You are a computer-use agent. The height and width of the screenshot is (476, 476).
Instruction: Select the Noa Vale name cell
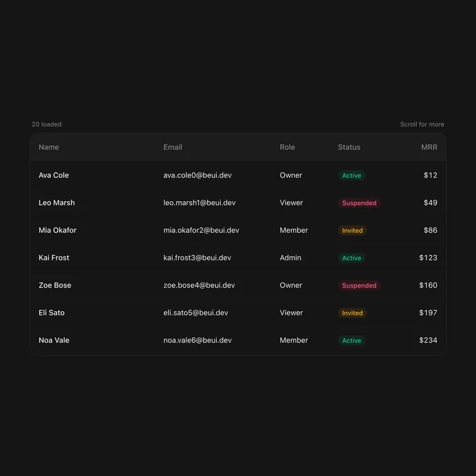pyautogui.click(x=54, y=340)
